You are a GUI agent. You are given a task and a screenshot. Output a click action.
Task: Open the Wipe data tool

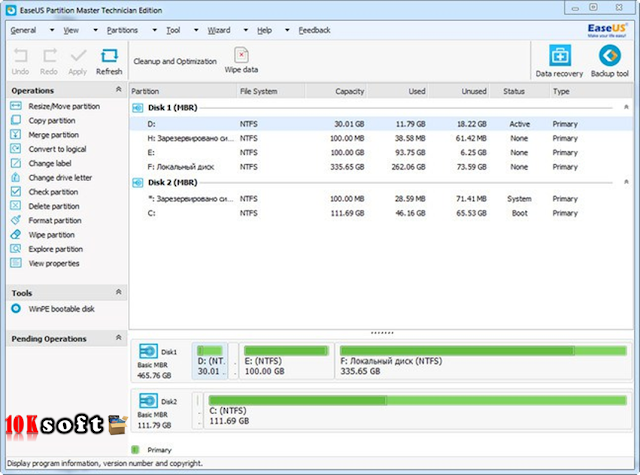(x=241, y=60)
